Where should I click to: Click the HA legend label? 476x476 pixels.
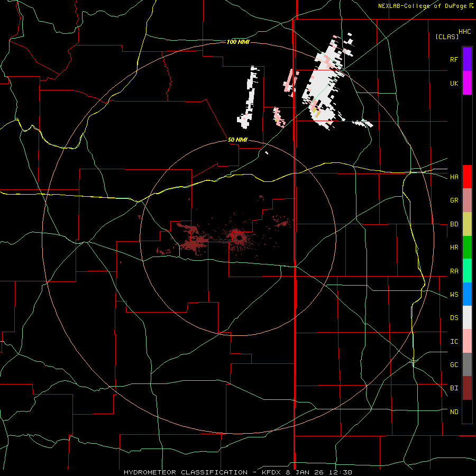point(454,177)
